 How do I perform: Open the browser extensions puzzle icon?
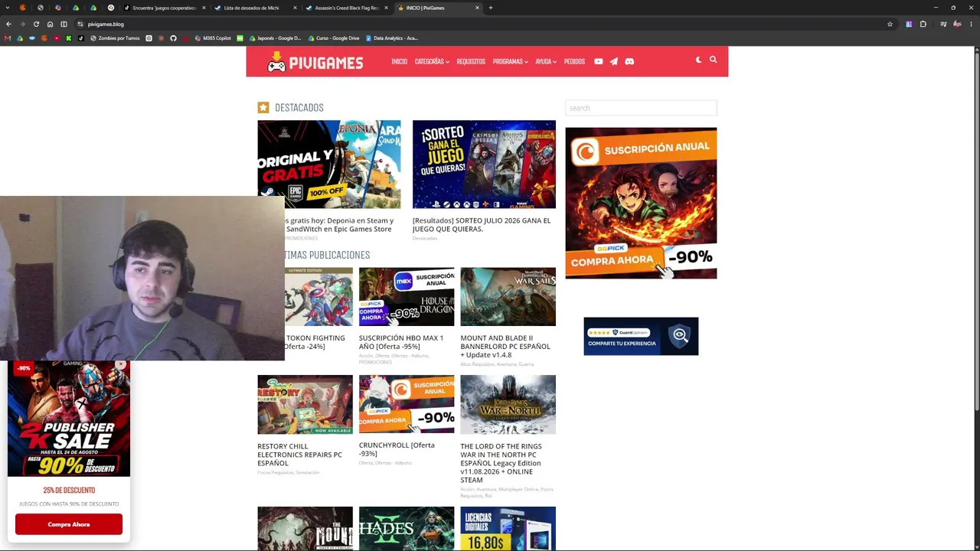pos(923,24)
